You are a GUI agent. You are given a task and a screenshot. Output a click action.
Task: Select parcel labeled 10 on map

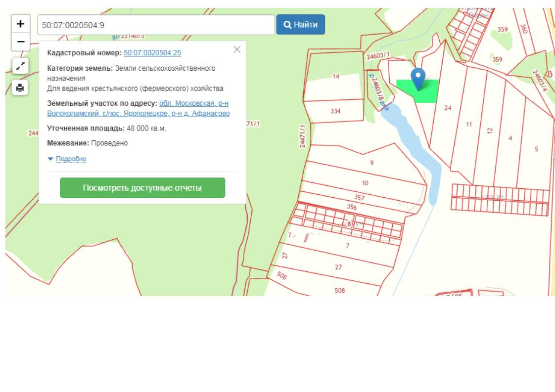click(365, 183)
